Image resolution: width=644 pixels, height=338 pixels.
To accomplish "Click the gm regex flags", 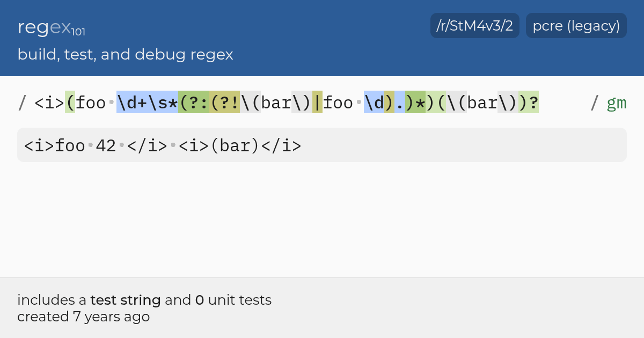I will [617, 102].
